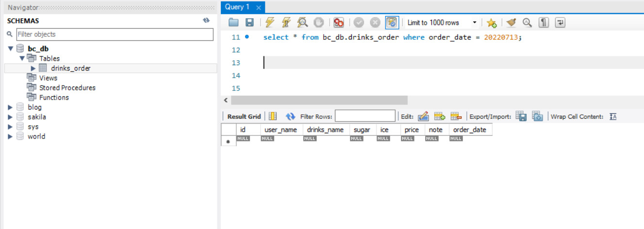
Task: Click the NULL cell under order_date
Action: pyautogui.click(x=456, y=139)
